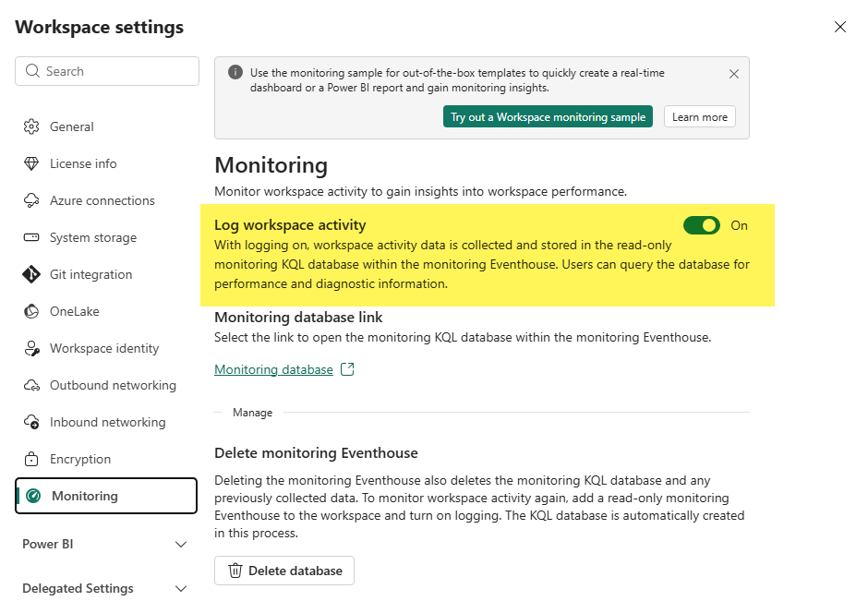
Task: Click the OneLake icon in sidebar
Action: [31, 311]
